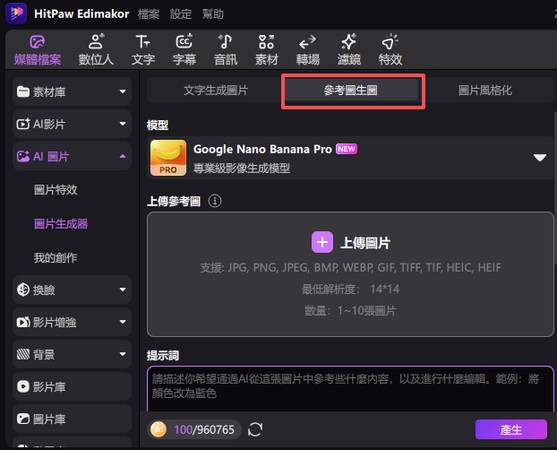
Task: Select 圖片特效 in the sidebar
Action: [x=55, y=190]
